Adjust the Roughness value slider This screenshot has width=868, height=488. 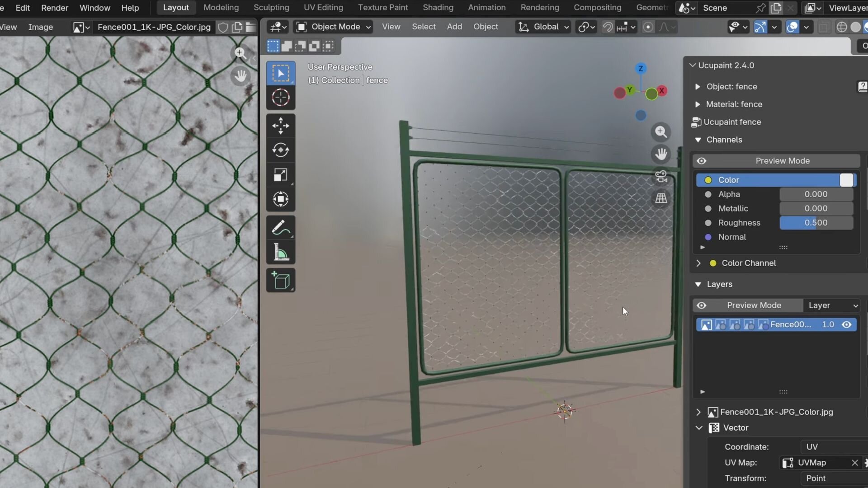816,223
